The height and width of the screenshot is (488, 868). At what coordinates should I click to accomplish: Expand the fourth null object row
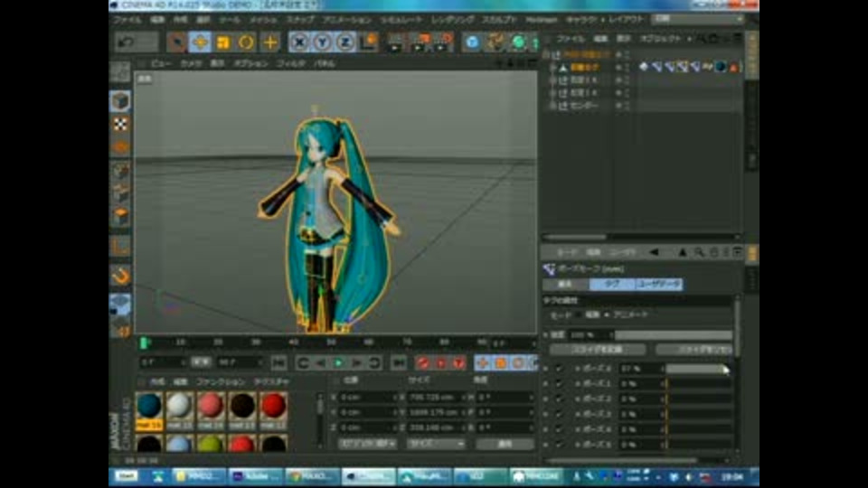click(552, 93)
